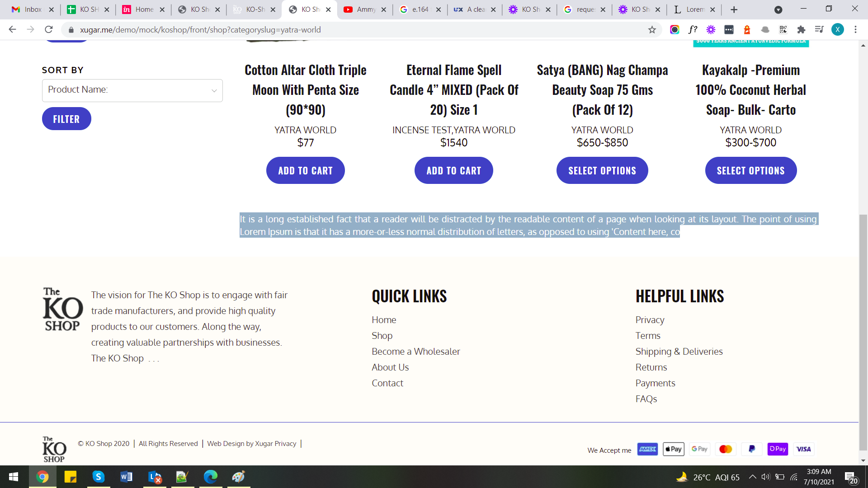
Task: Go back using the browser back arrow
Action: tap(12, 29)
